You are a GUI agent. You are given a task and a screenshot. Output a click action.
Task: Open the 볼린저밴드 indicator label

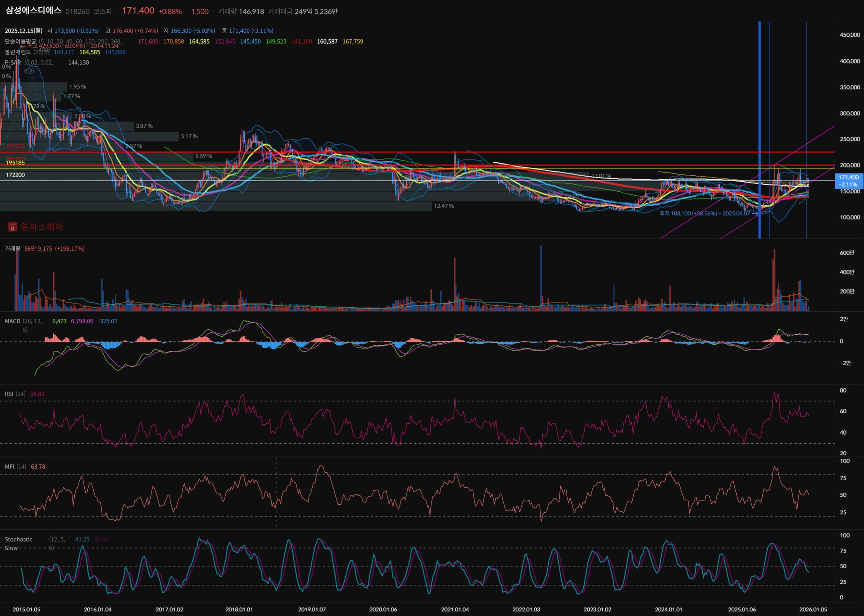(x=18, y=52)
